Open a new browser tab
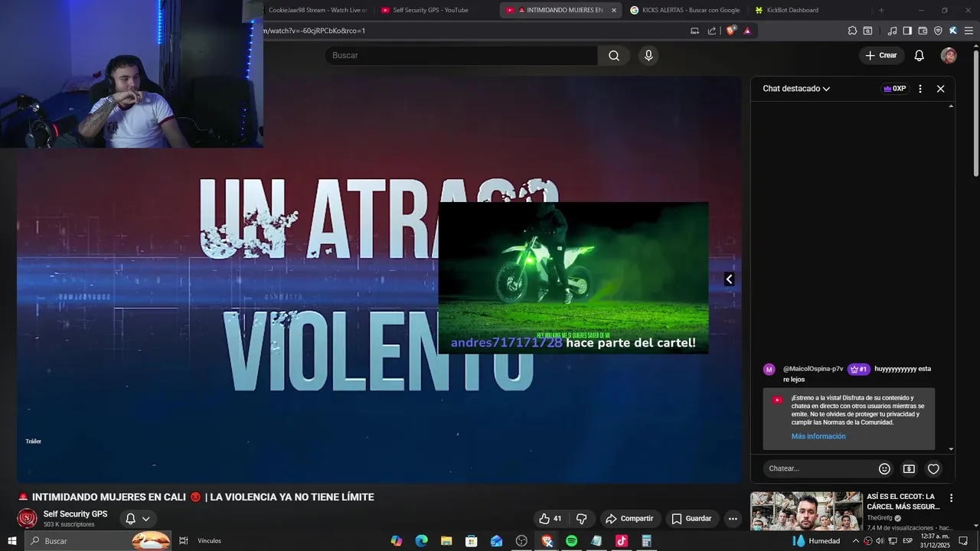The width and height of the screenshot is (980, 551). (881, 10)
